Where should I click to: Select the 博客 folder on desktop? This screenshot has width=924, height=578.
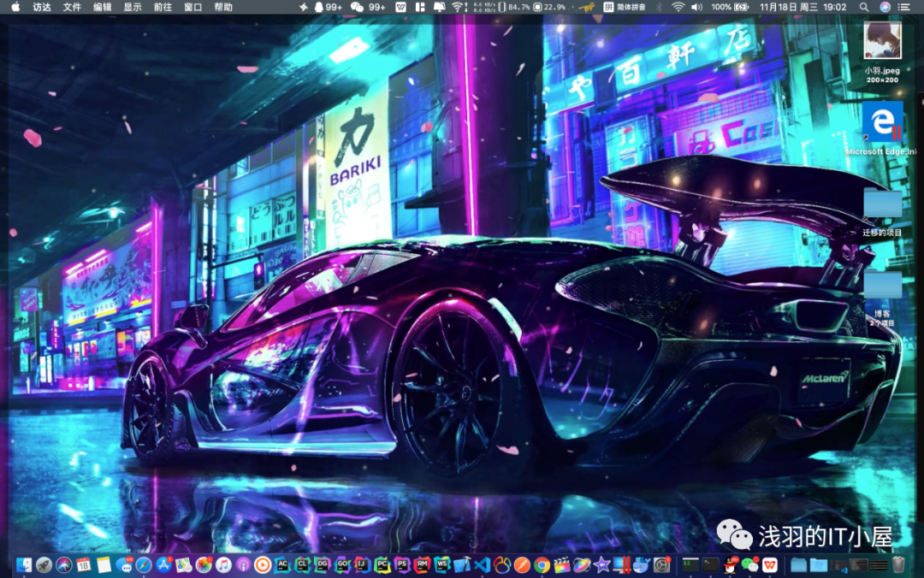click(x=882, y=298)
